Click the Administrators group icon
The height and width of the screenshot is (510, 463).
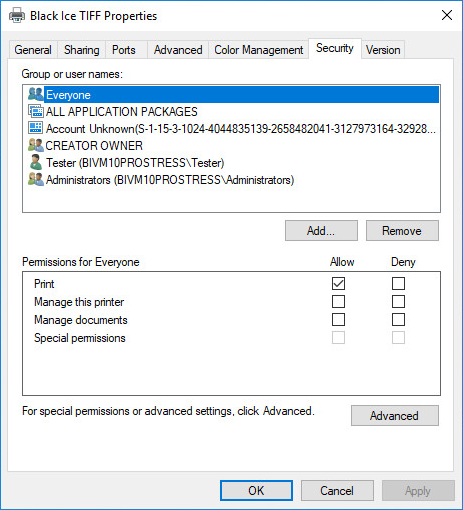coord(36,179)
